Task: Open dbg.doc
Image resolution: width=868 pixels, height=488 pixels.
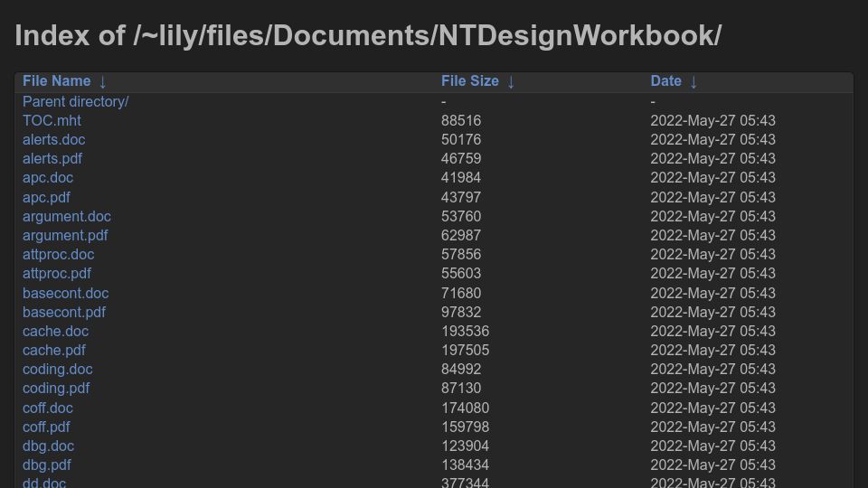Action: click(x=48, y=446)
